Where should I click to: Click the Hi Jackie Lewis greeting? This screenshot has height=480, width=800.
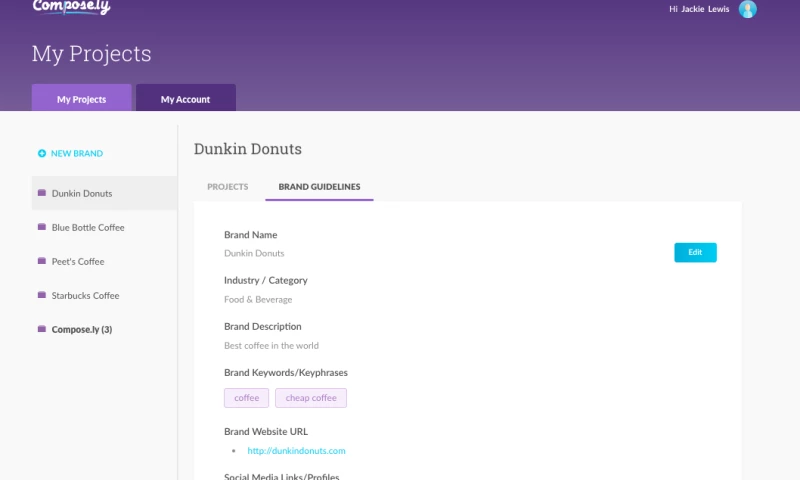click(x=699, y=9)
